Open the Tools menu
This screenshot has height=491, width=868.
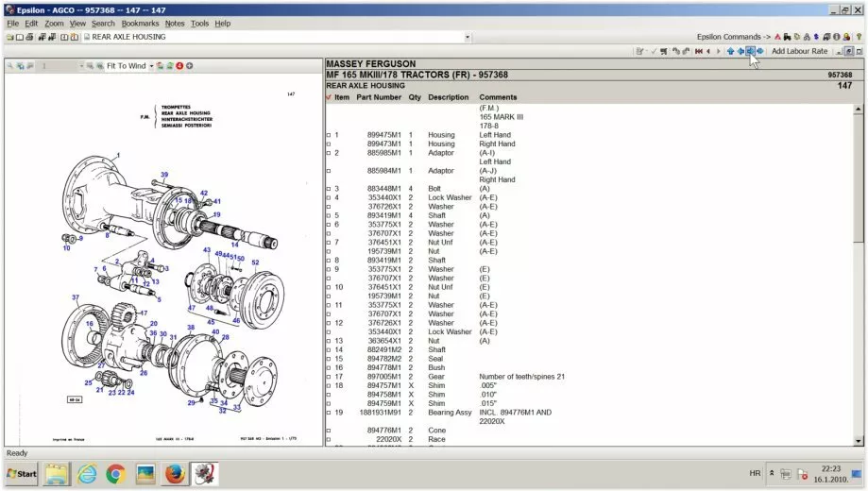[x=200, y=24]
